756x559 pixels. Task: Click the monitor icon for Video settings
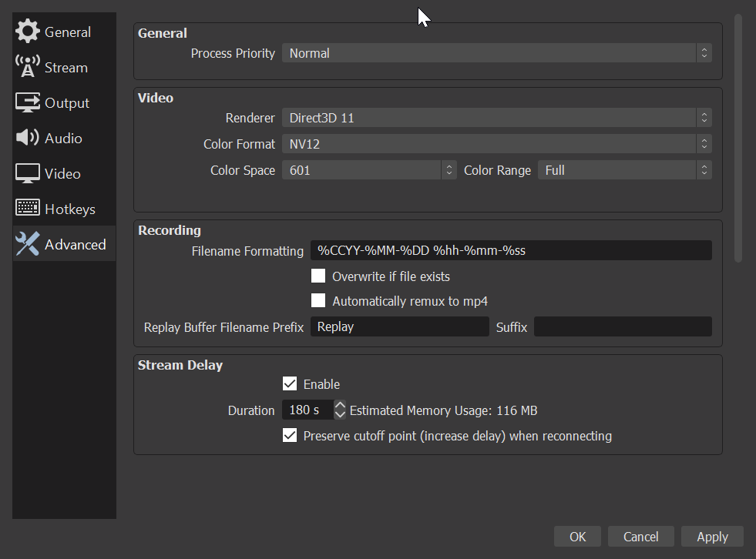point(28,173)
